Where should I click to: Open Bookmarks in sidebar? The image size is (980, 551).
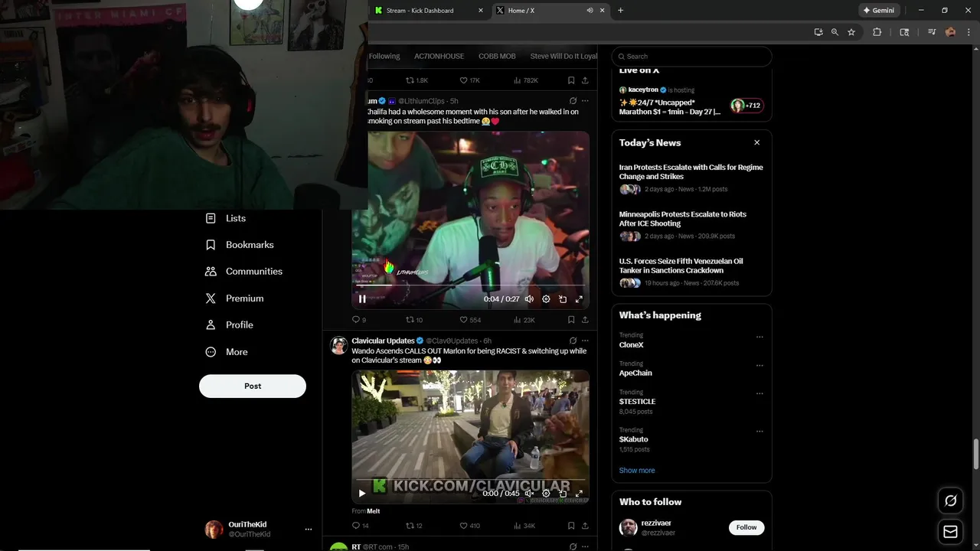point(240,245)
